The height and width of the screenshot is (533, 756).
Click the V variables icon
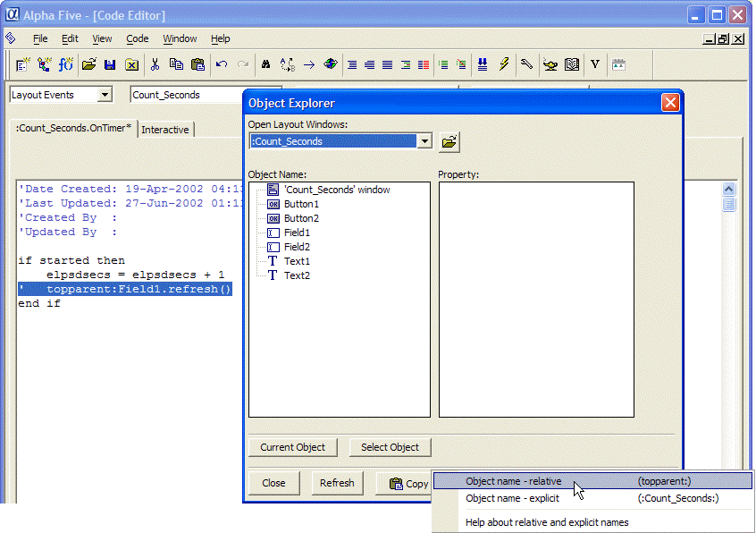(595, 64)
